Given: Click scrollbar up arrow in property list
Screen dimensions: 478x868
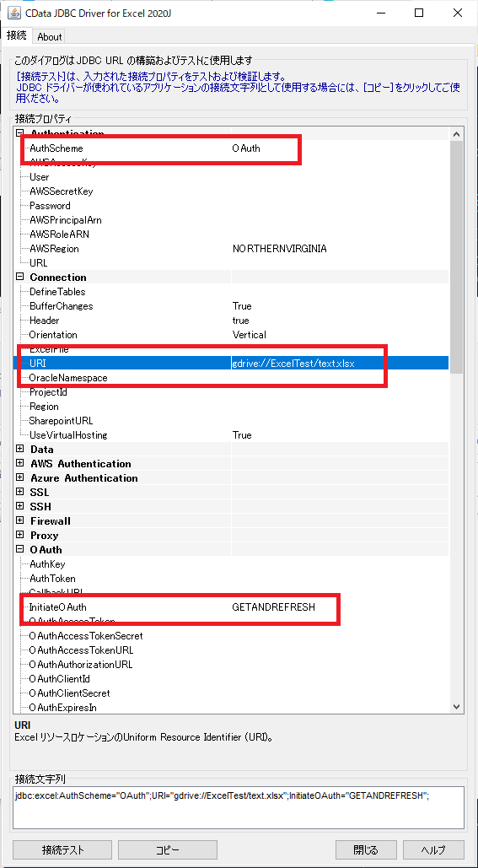Looking at the screenshot, I should 456,134.
